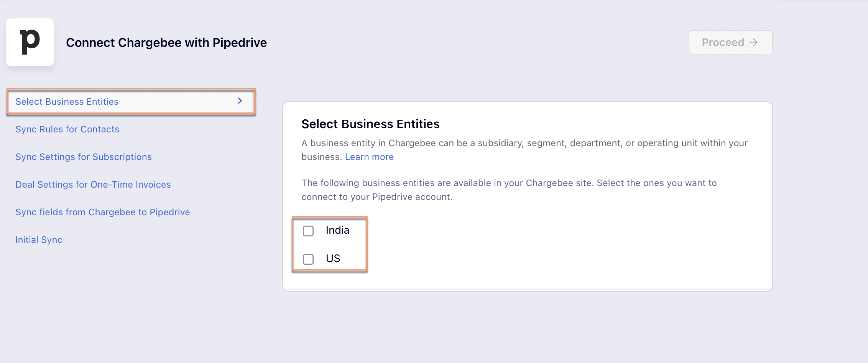Enable the US business entity checkbox

point(308,259)
